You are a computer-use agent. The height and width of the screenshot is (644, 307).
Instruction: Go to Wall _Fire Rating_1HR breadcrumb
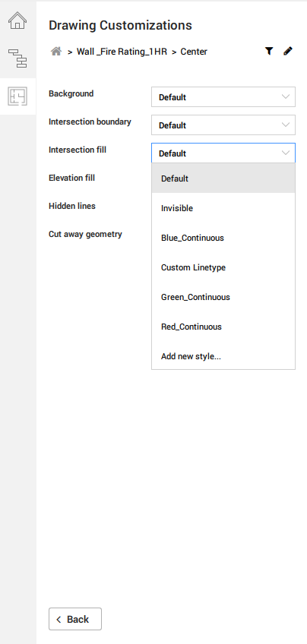click(x=122, y=52)
